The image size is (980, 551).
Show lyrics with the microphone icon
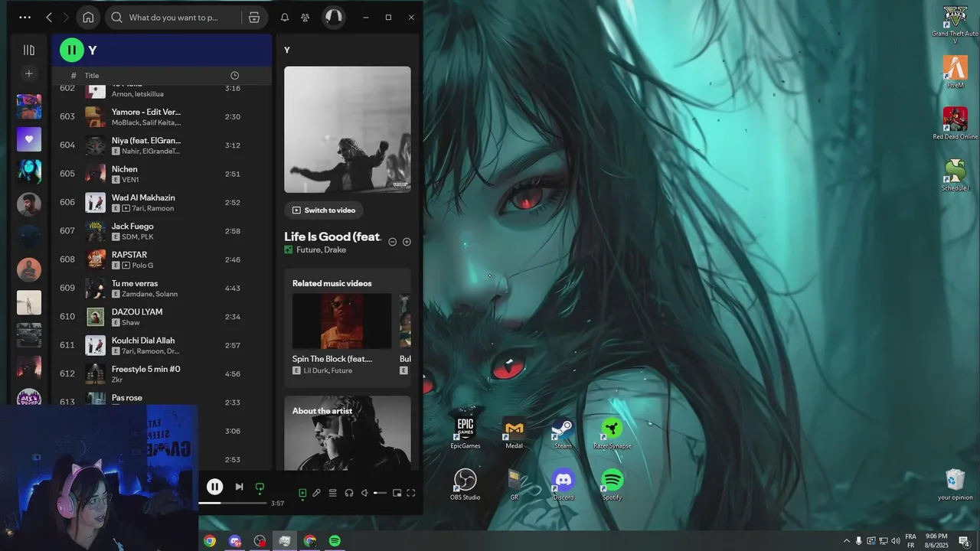point(316,494)
